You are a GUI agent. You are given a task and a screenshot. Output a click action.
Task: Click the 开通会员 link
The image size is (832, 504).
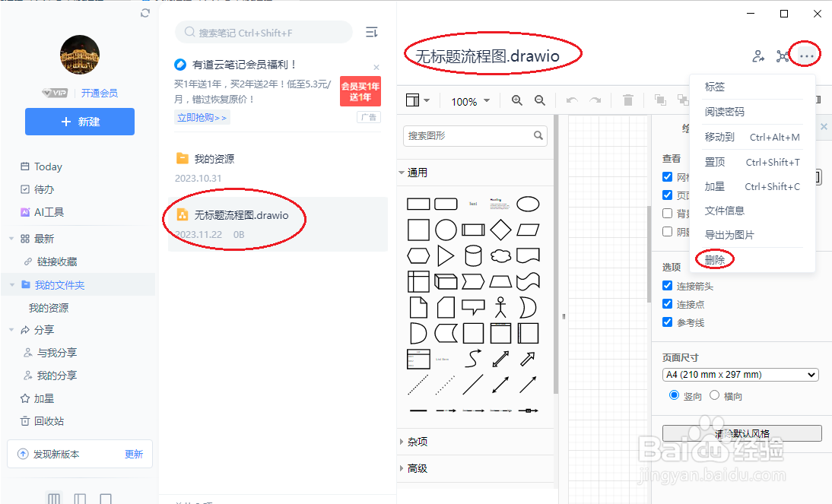point(99,93)
